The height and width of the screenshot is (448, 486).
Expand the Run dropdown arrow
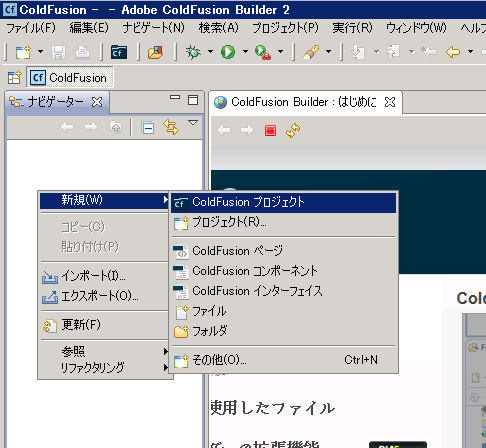click(245, 52)
